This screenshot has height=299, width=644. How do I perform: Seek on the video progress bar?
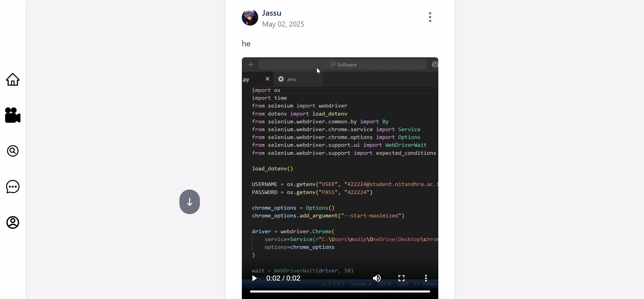tap(340, 291)
